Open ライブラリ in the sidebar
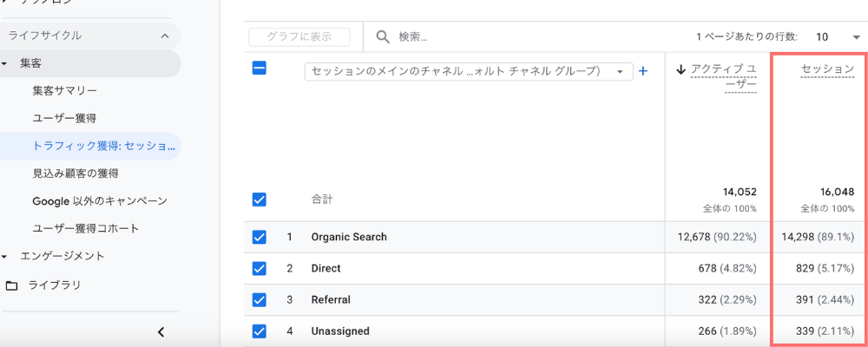 pos(55,285)
